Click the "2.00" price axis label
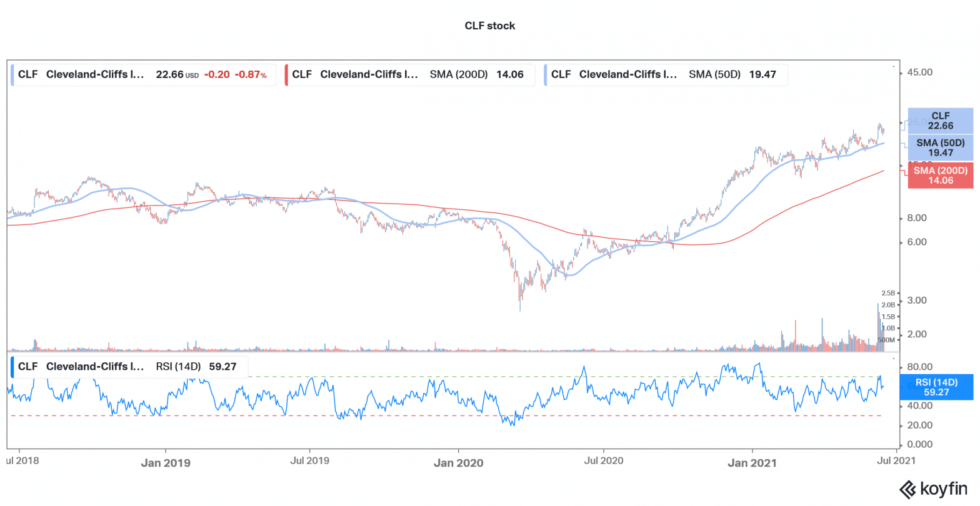 tap(917, 334)
